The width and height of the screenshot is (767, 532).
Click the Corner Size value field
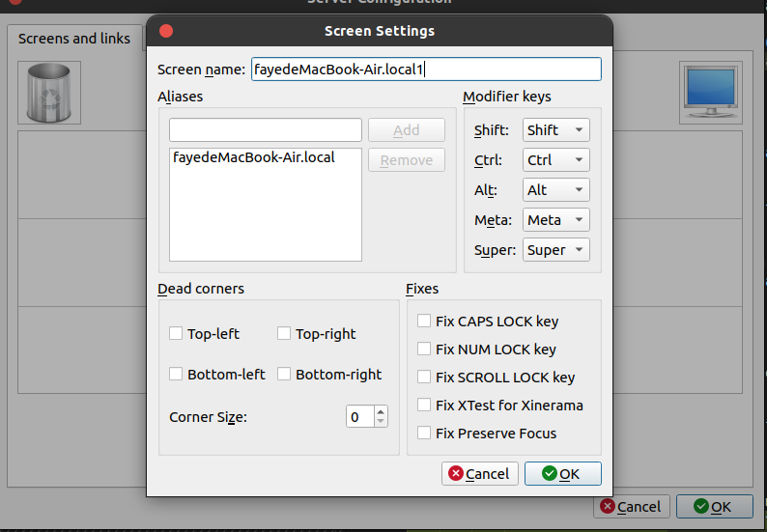360,416
